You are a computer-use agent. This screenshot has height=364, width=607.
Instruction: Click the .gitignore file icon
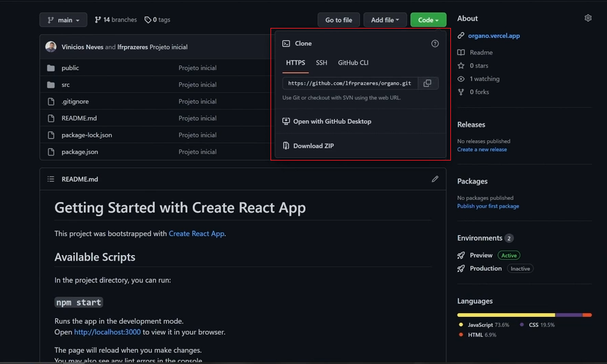[50, 101]
